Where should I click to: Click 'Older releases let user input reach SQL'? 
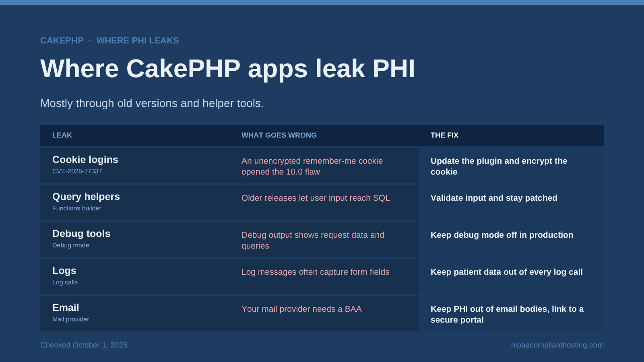coord(316,198)
